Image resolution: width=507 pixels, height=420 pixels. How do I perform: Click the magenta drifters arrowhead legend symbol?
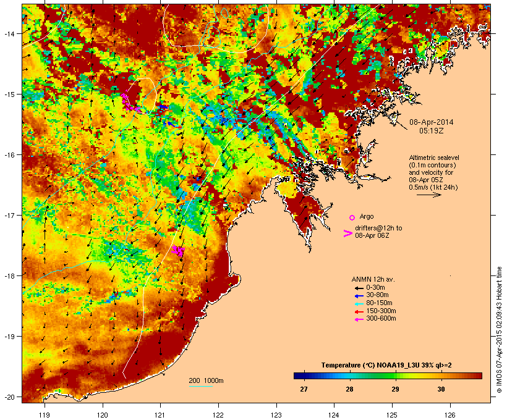pos(348,233)
